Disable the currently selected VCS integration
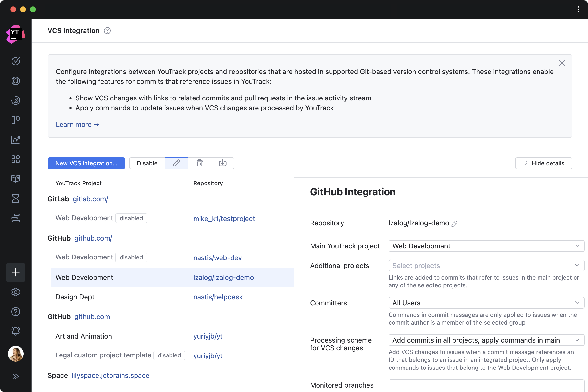Screen dimensions: 588x392 click(147, 163)
